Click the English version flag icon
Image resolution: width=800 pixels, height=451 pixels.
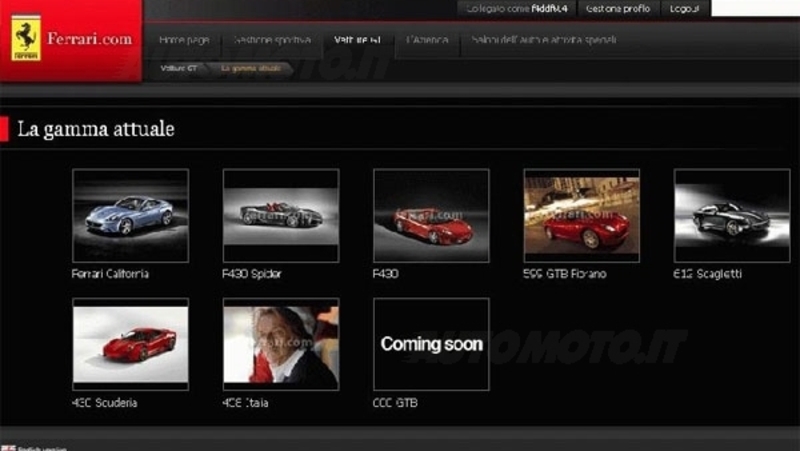click(9, 448)
